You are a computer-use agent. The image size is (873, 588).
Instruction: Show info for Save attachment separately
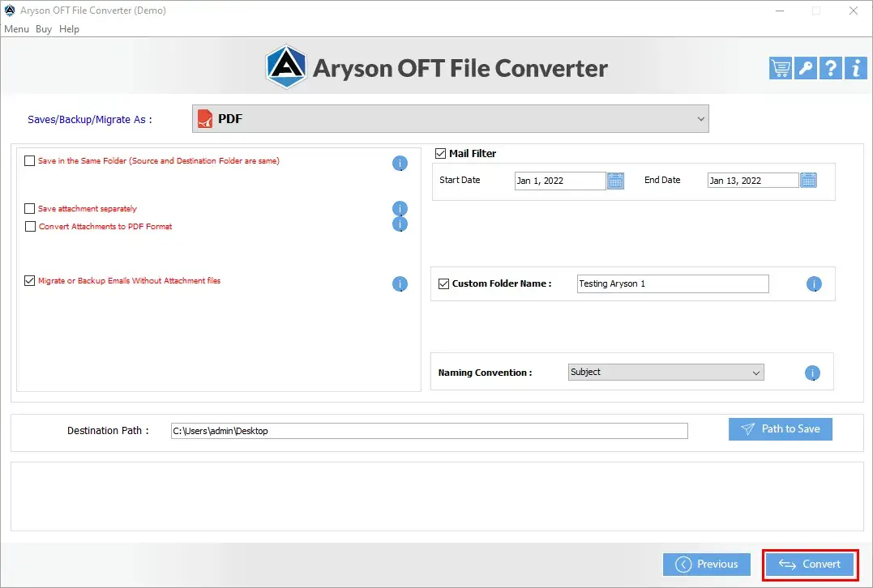[400, 208]
